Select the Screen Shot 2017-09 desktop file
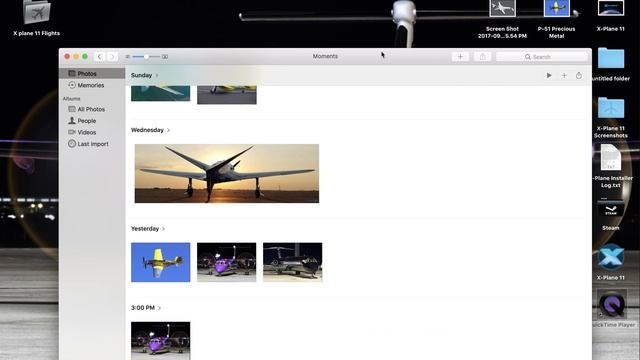Image resolution: width=640 pixels, height=360 pixels. point(502,19)
